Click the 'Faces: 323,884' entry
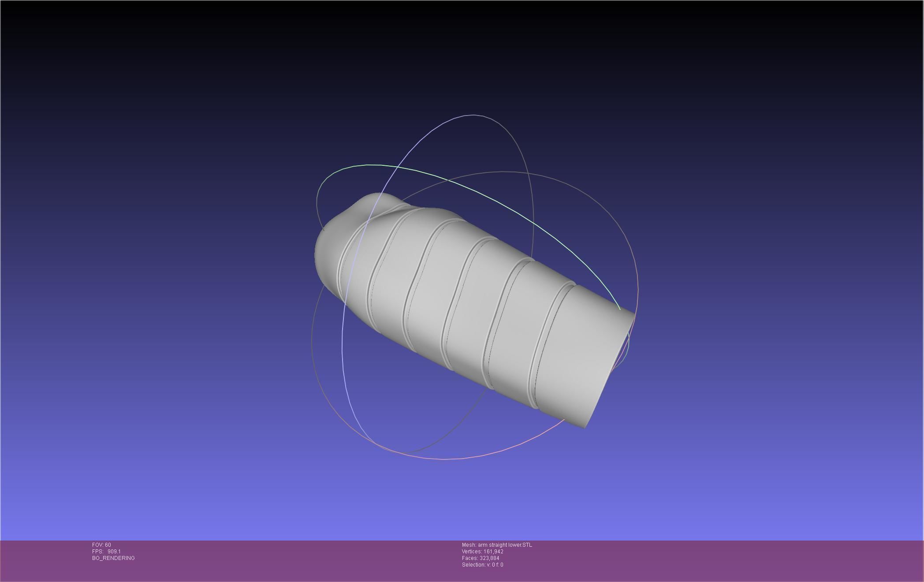This screenshot has width=924, height=582. point(481,558)
